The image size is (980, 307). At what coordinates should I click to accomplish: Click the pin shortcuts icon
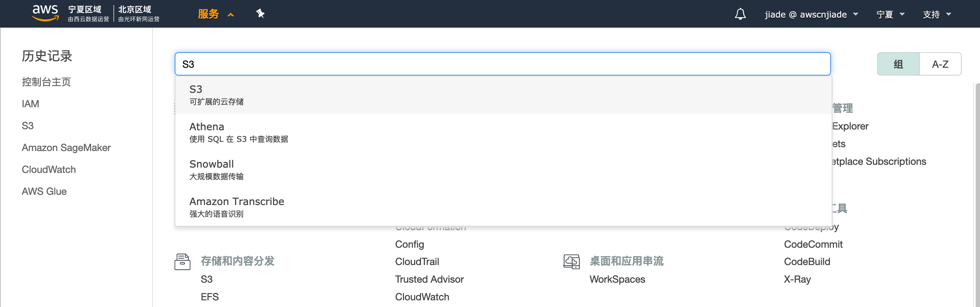click(x=260, y=14)
